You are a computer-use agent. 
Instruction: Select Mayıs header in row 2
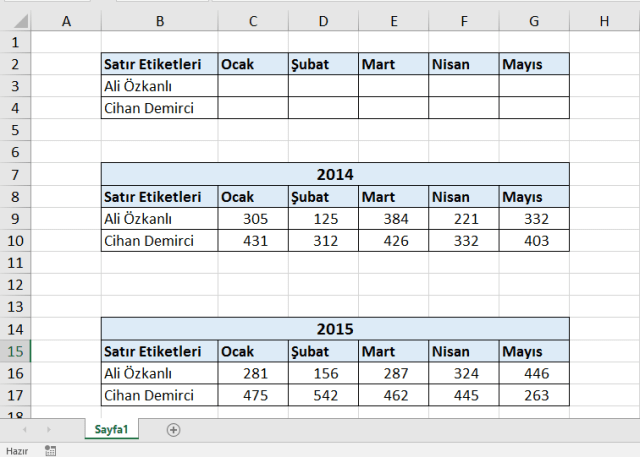click(534, 64)
